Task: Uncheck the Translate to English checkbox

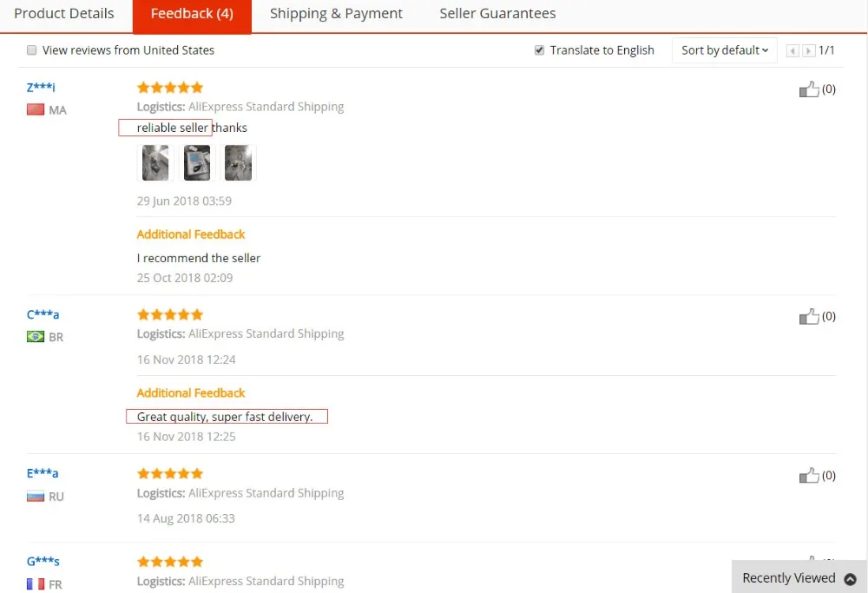Action: 539,50
